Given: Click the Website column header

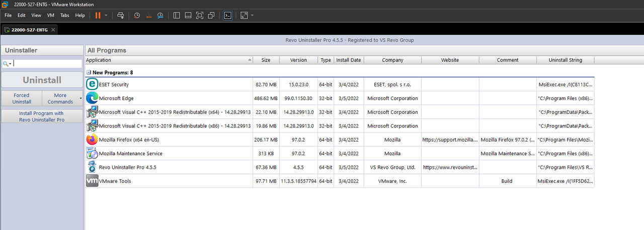Looking at the screenshot, I should point(450,60).
